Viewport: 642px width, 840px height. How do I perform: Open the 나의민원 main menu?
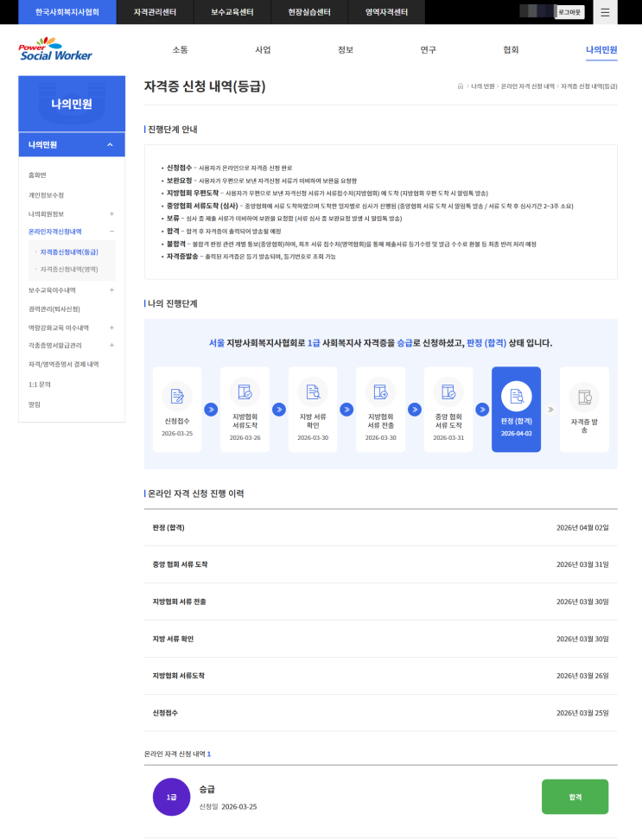tap(601, 50)
